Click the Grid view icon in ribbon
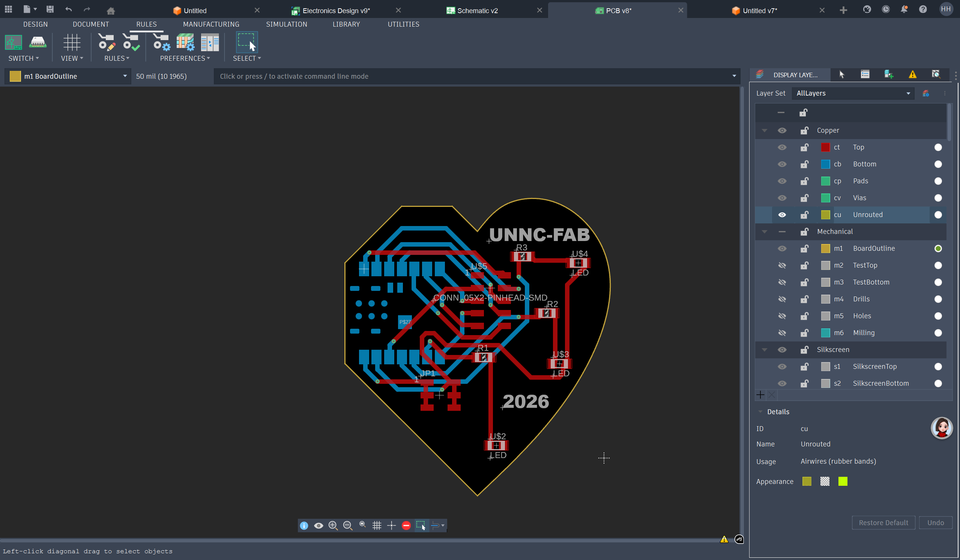The width and height of the screenshot is (960, 560). tap(72, 43)
